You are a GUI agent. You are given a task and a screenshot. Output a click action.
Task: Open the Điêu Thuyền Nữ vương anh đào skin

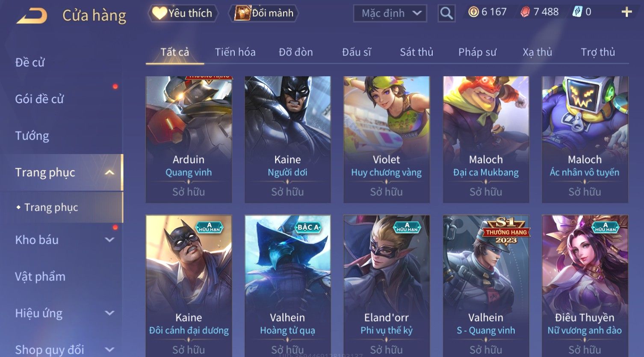pos(585,286)
